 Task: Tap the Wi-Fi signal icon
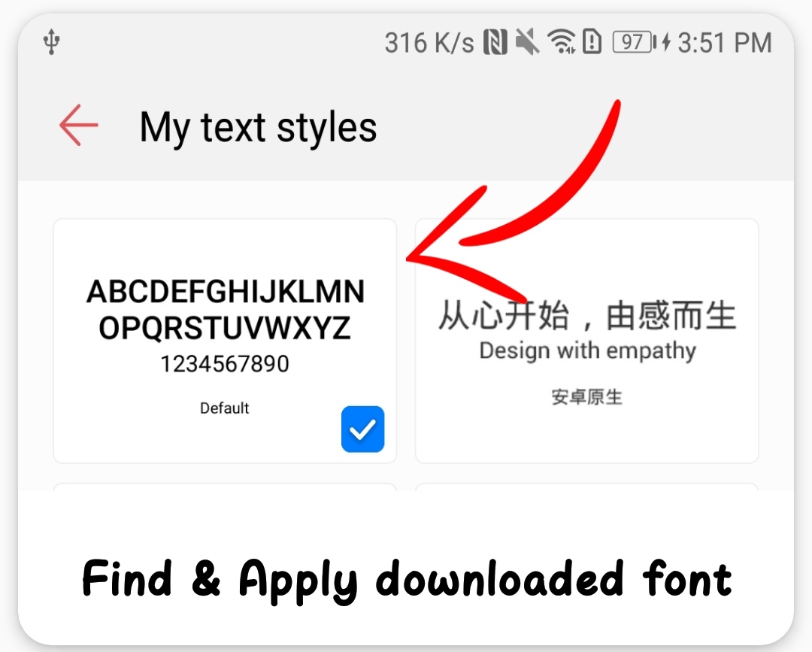562,43
